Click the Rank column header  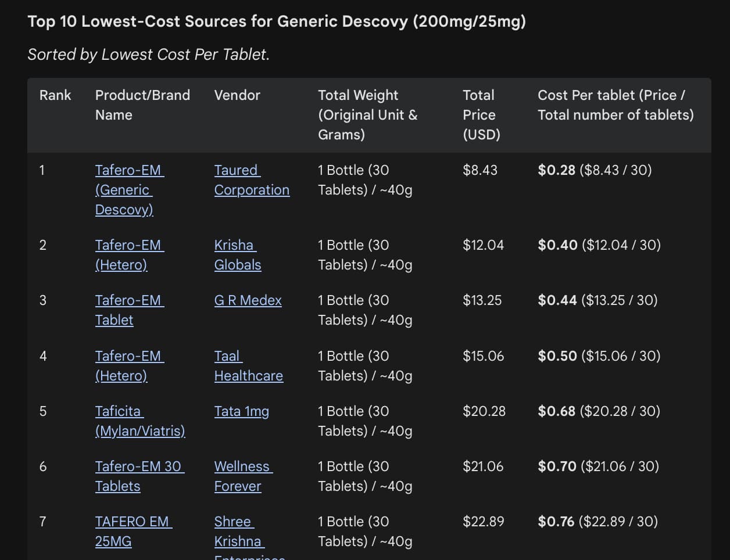coord(55,95)
